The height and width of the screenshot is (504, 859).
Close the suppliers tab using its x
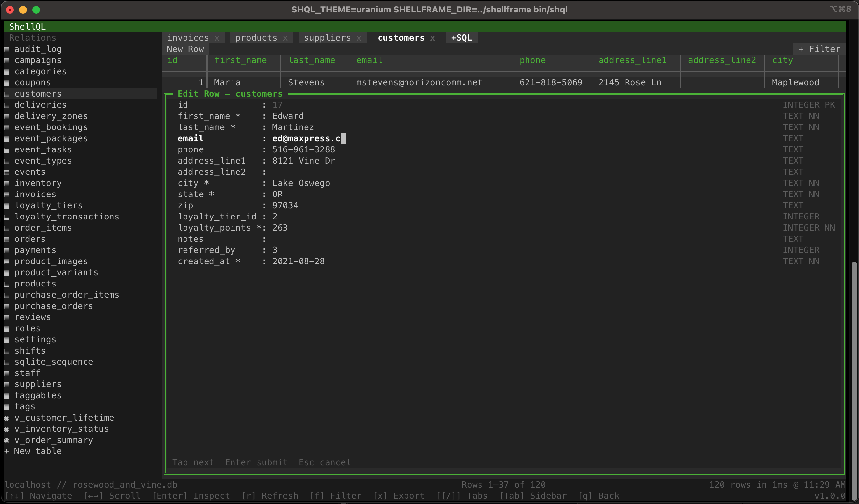[x=358, y=38]
